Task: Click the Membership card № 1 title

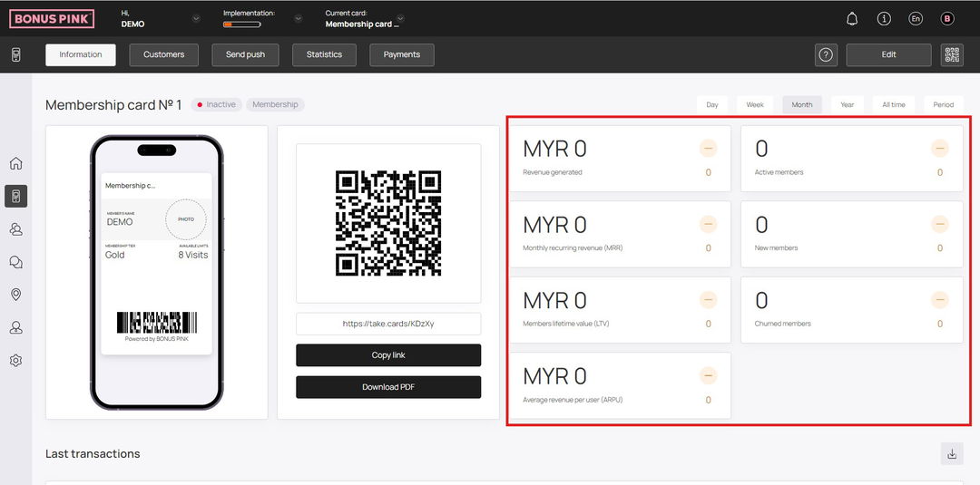Action: (113, 105)
